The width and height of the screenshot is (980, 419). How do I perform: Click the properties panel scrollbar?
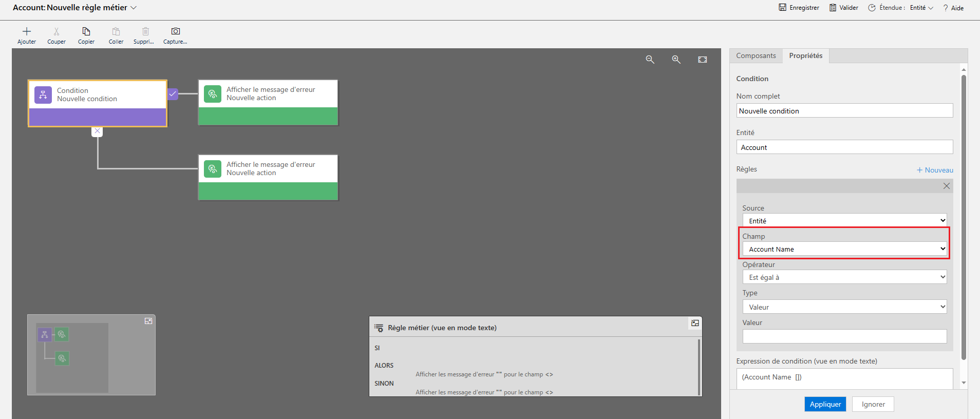(x=964, y=217)
